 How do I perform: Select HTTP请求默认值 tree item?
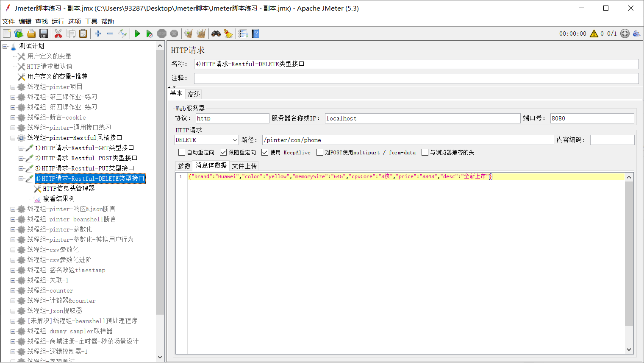(50, 67)
